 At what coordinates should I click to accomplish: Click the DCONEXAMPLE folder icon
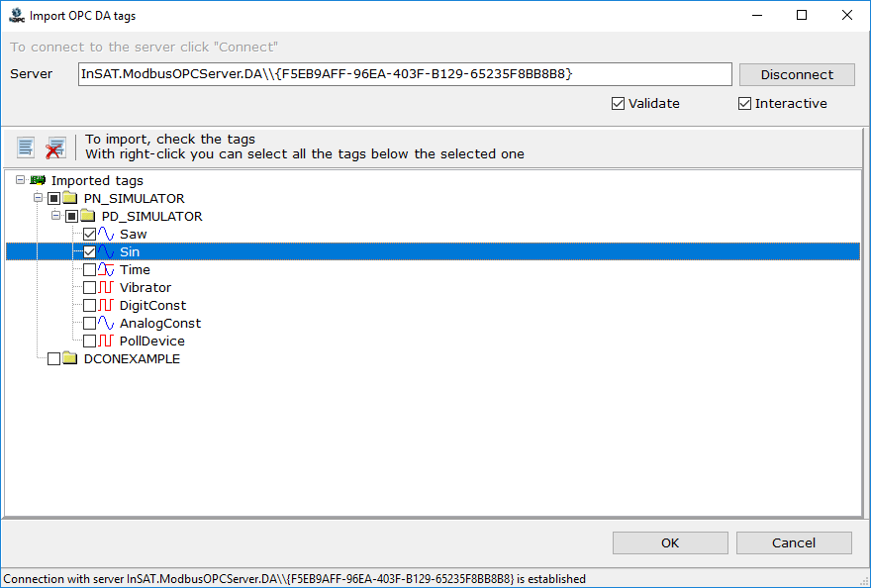pyautogui.click(x=69, y=358)
